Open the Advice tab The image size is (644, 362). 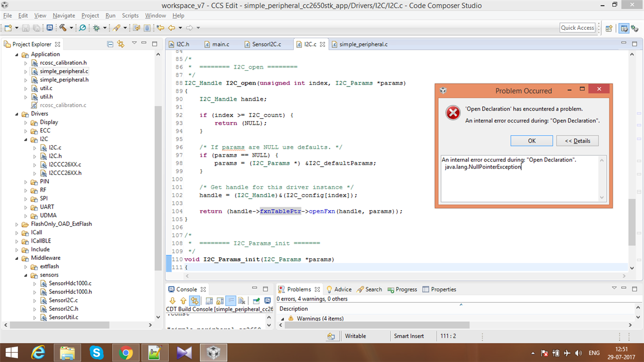[x=339, y=289]
